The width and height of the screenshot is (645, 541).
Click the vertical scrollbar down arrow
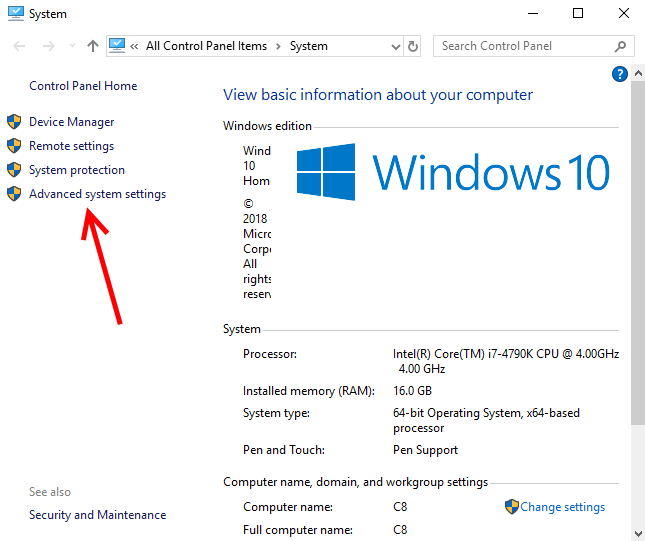tap(637, 533)
